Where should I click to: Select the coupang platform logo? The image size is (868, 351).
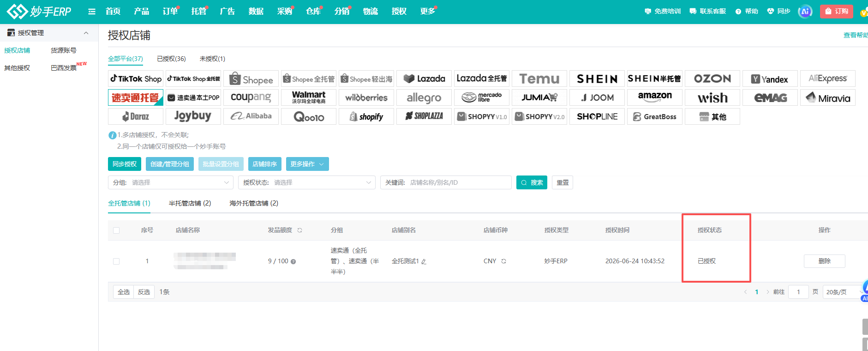251,97
